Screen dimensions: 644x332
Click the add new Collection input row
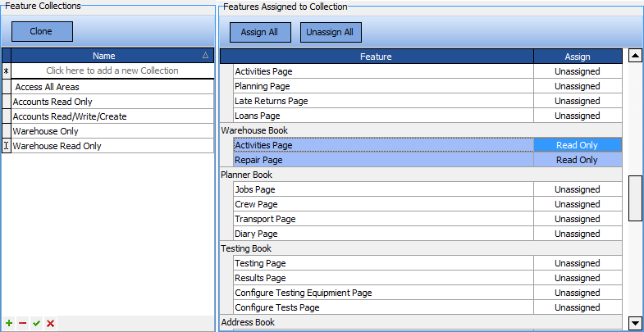click(x=112, y=71)
